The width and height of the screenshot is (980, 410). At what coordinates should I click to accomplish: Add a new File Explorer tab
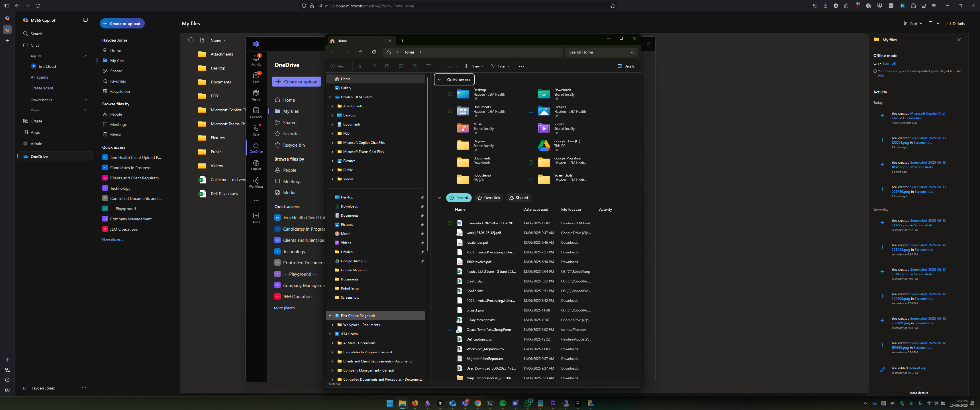(402, 41)
